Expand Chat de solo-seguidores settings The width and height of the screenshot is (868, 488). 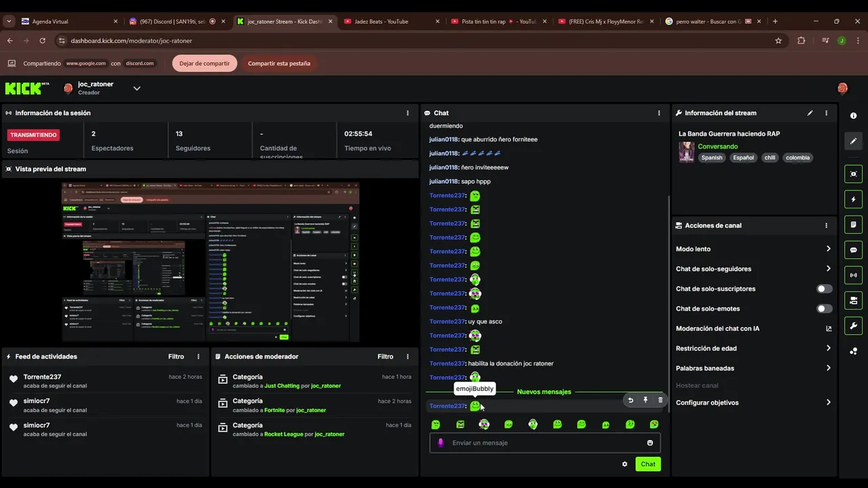828,268
